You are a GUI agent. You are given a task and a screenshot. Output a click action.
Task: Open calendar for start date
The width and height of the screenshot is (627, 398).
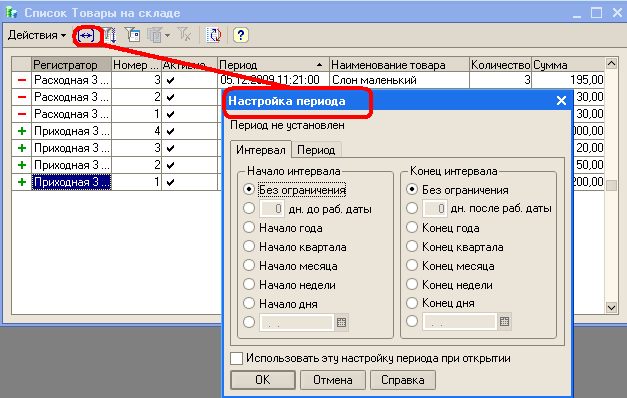click(x=341, y=322)
